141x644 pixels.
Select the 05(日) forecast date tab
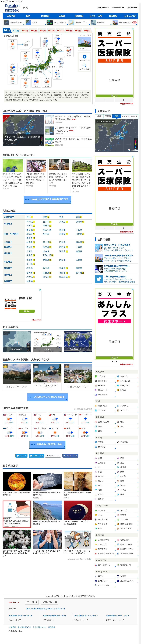point(87,31)
